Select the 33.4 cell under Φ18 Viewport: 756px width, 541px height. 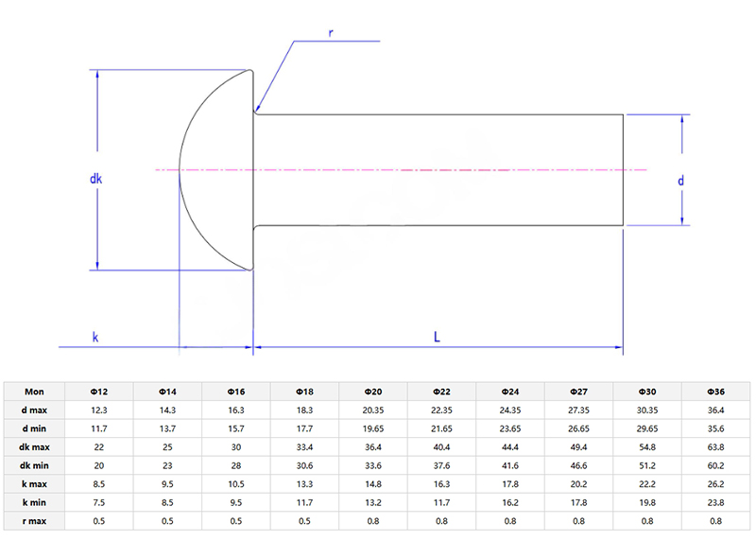pyautogui.click(x=304, y=446)
